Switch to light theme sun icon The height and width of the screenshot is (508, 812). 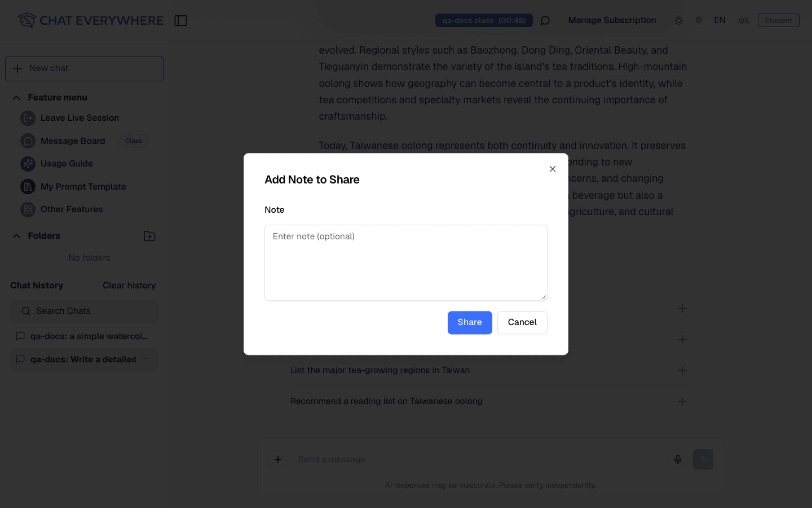pos(679,20)
